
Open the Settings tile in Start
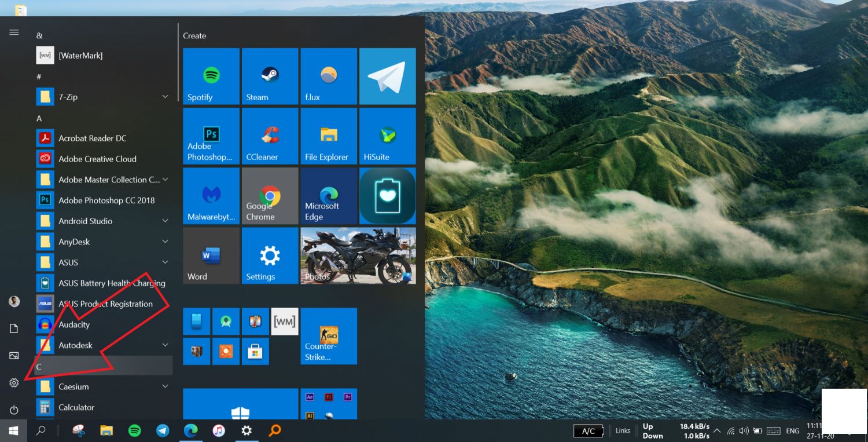[270, 255]
